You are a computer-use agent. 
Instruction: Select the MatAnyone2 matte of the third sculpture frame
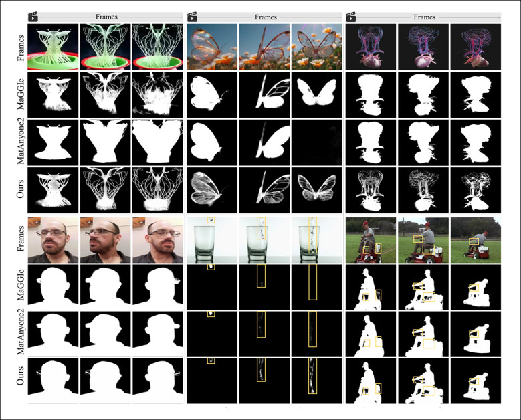(157, 142)
